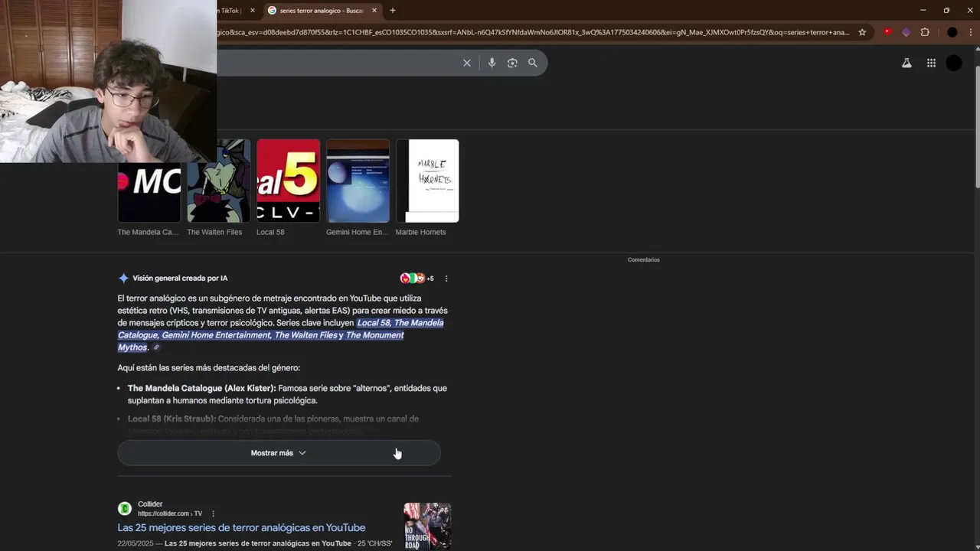Screen dimensions: 980x551
Task: Click the highlighted Local 58 series text
Action: 374,323
